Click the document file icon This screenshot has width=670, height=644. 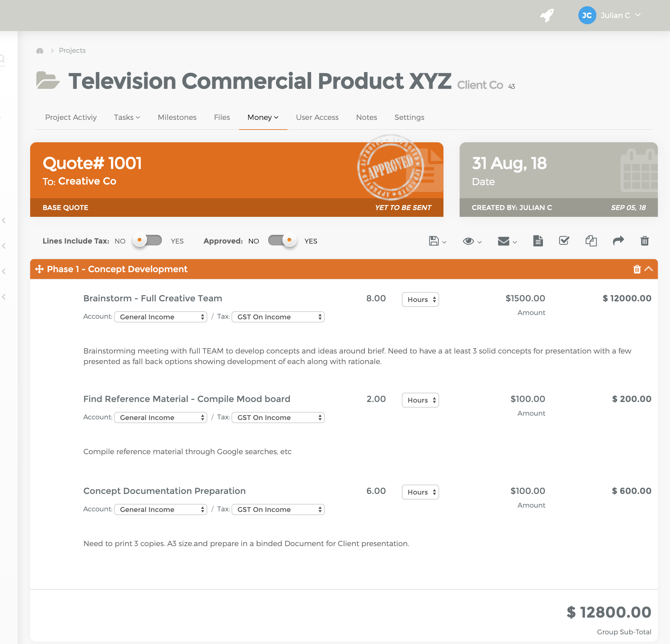(x=538, y=241)
